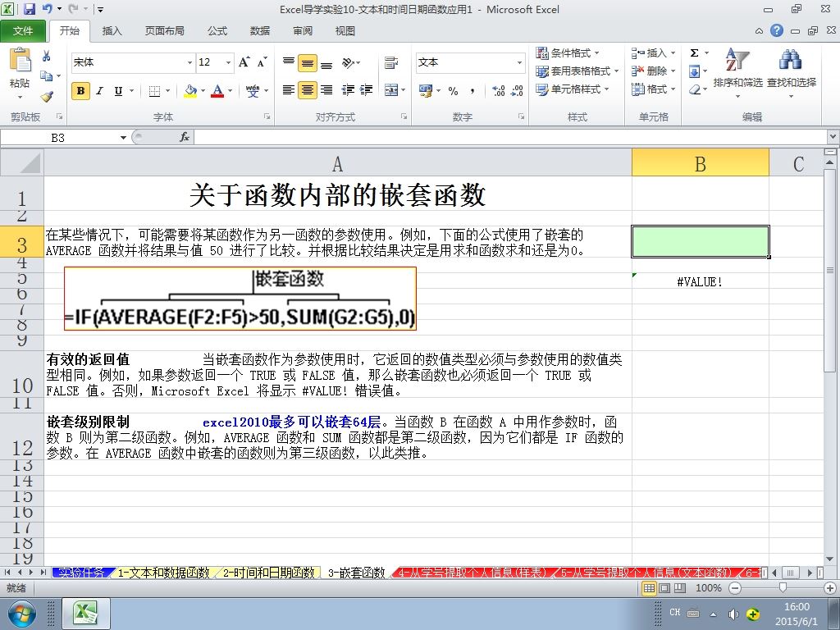Click the Clear eraser icon
Image resolution: width=840 pixels, height=630 pixels.
pos(694,89)
